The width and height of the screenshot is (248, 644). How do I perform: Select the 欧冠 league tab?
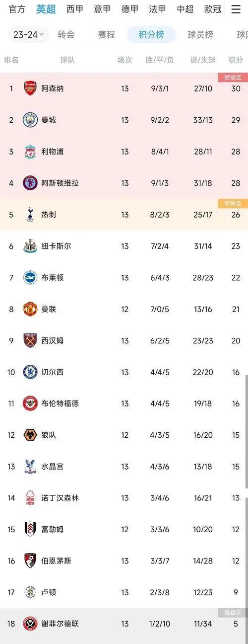tap(213, 9)
